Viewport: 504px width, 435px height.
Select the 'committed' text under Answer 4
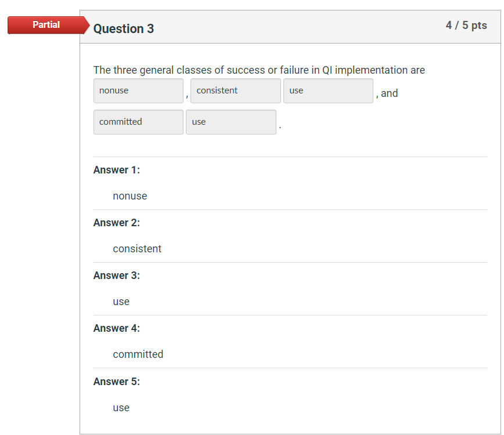138,354
